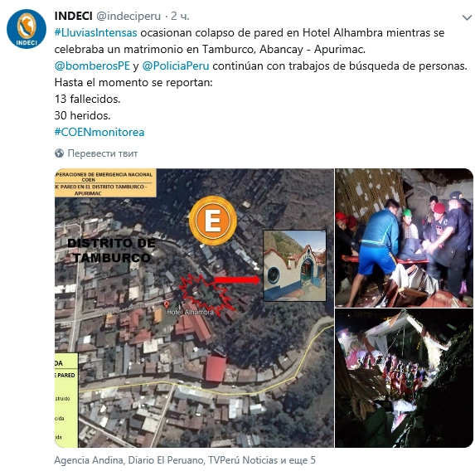Click the red arrow on the map

pyautogui.click(x=237, y=280)
